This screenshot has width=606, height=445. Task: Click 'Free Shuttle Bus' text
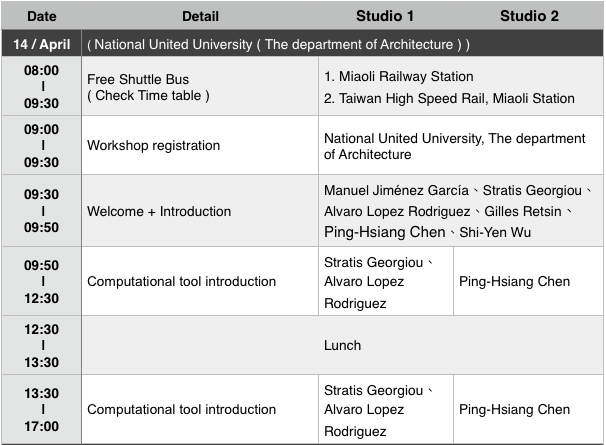(138, 79)
